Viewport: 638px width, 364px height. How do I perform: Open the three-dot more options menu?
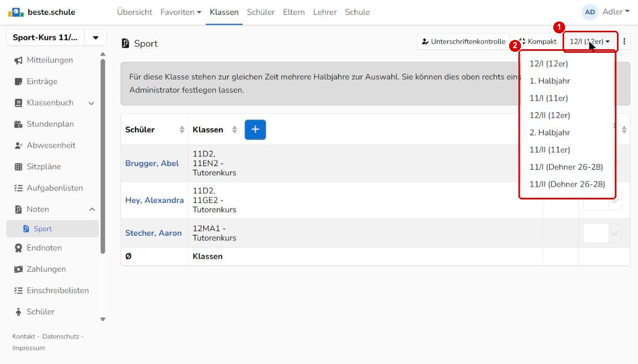tap(624, 42)
